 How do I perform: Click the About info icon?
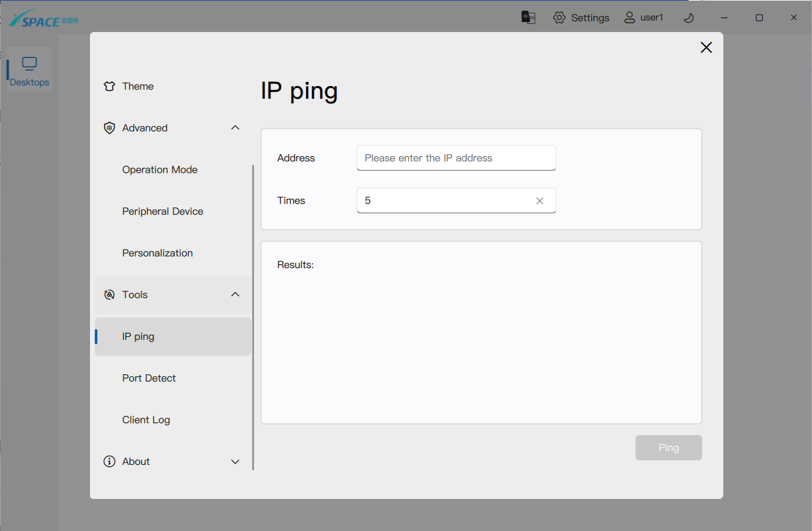[x=110, y=462]
